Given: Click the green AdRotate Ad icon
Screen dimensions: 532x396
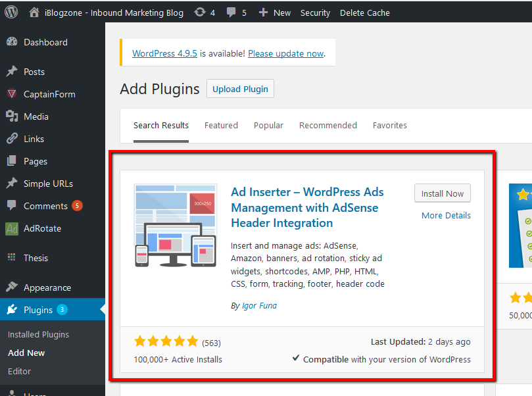Looking at the screenshot, I should pos(12,229).
